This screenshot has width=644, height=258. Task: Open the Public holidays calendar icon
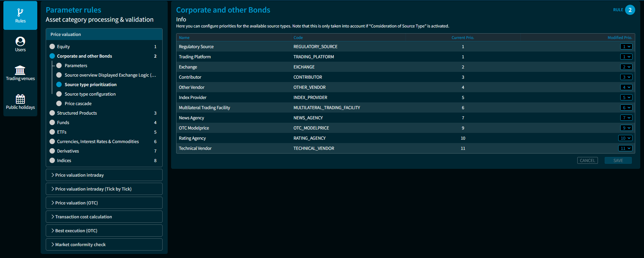[x=20, y=99]
